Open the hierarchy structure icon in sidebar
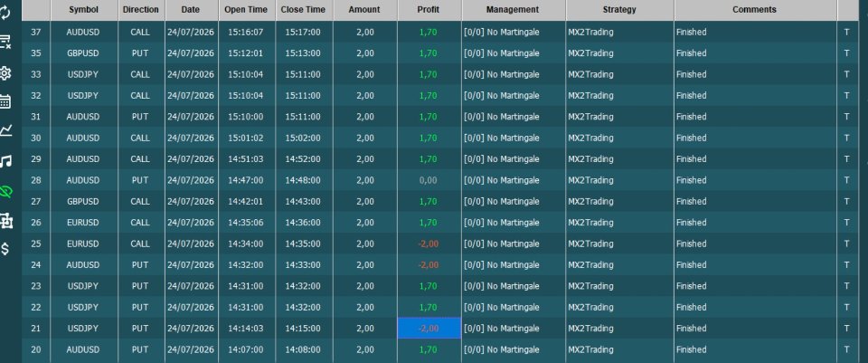The image size is (868, 363). coord(6,221)
